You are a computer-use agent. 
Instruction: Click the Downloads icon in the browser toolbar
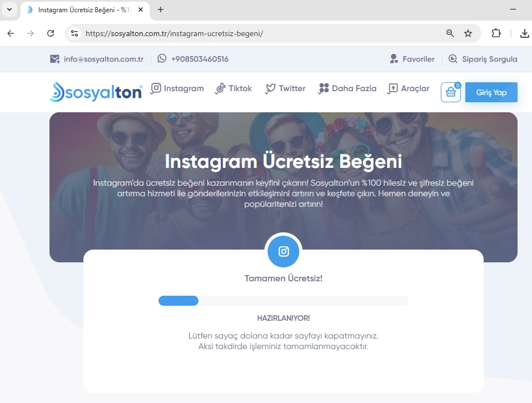click(x=524, y=33)
